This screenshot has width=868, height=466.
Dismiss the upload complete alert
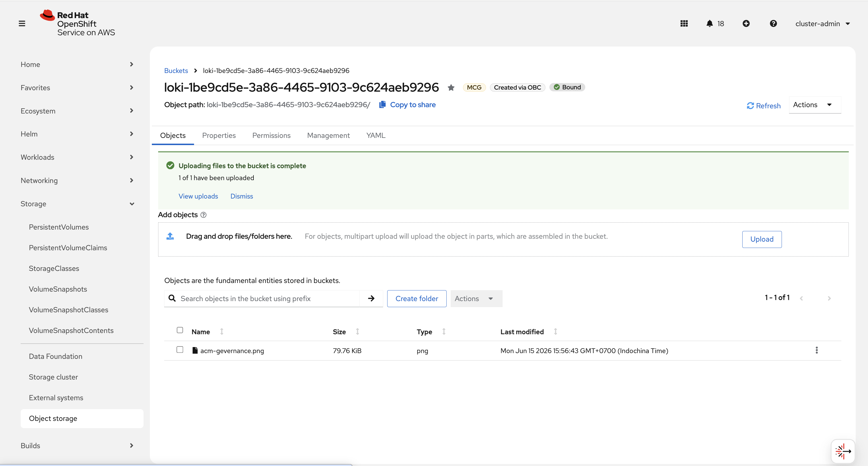pyautogui.click(x=242, y=196)
